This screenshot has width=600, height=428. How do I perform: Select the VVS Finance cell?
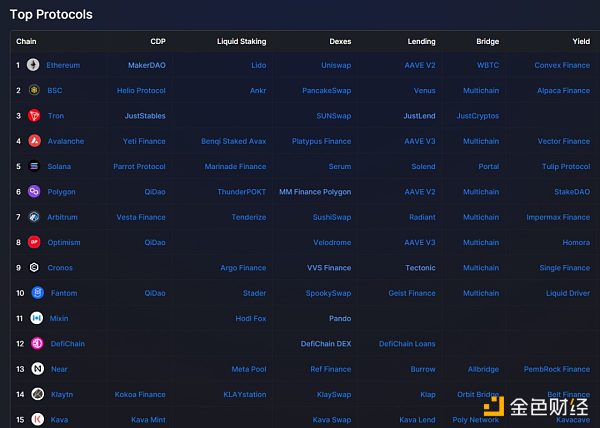tap(329, 268)
